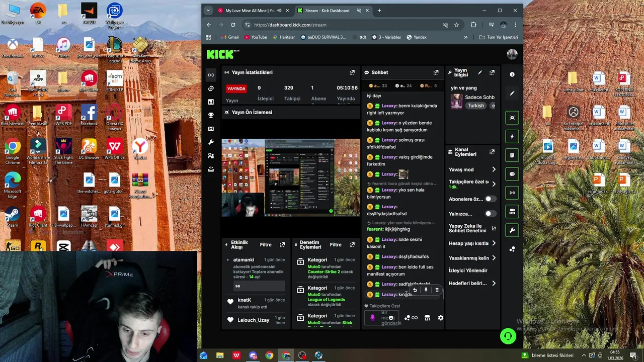Image resolution: width=644 pixels, height=362 pixels.
Task: Click the emoji button in chat input
Action: point(391,318)
